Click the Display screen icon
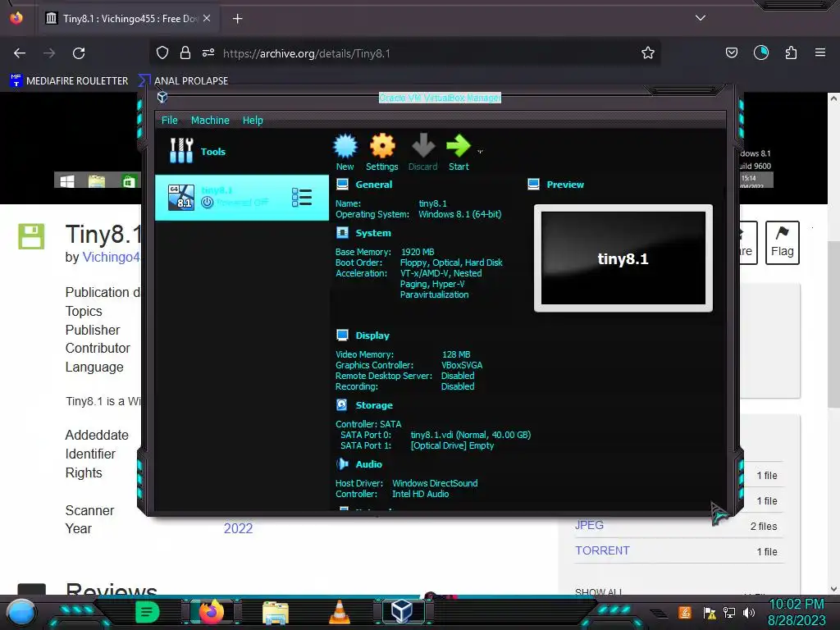This screenshot has width=840, height=630. click(x=342, y=335)
